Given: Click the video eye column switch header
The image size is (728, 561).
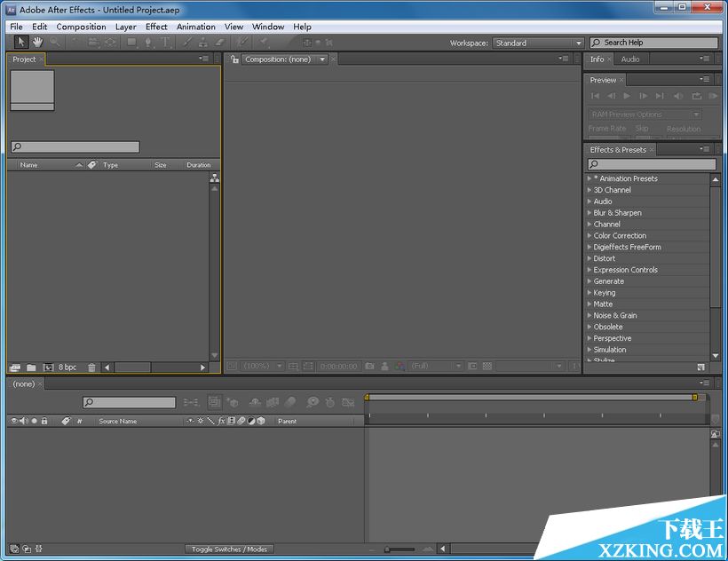Looking at the screenshot, I should coord(14,421).
